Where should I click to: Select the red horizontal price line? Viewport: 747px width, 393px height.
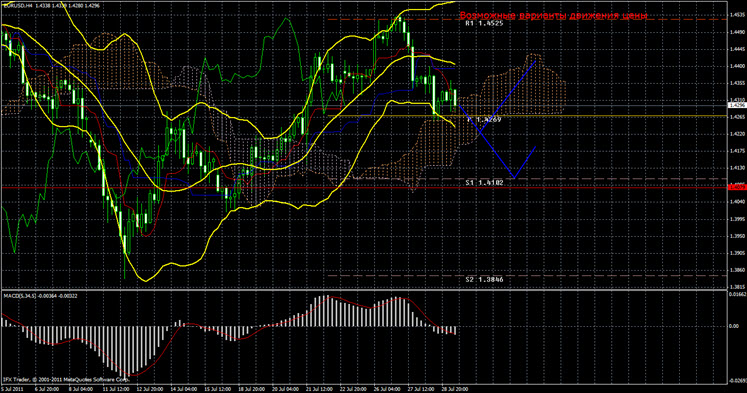coord(364,188)
